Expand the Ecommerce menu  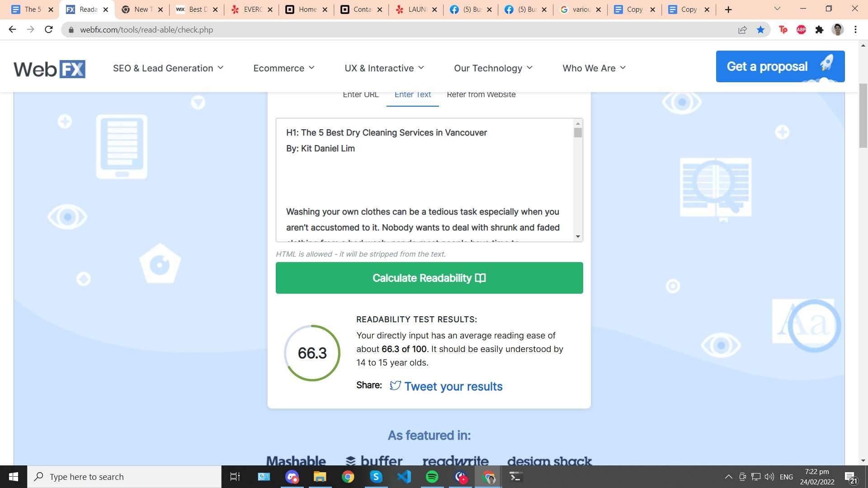click(284, 68)
